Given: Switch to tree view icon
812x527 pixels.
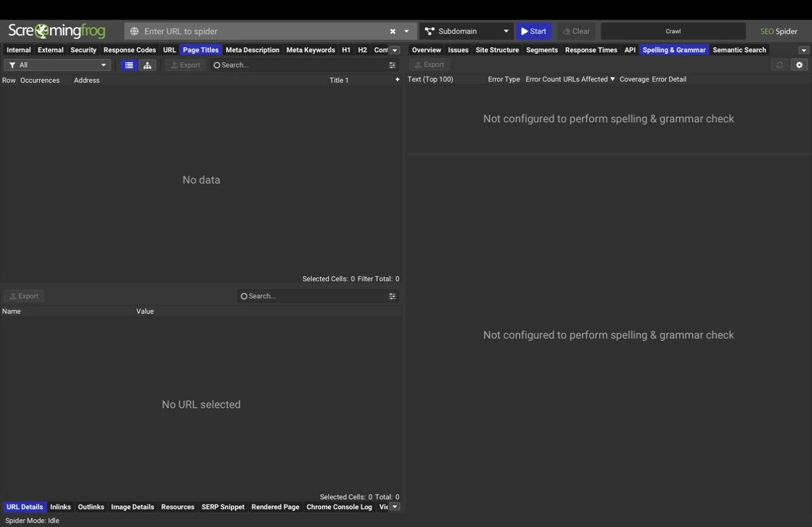Looking at the screenshot, I should [147, 65].
